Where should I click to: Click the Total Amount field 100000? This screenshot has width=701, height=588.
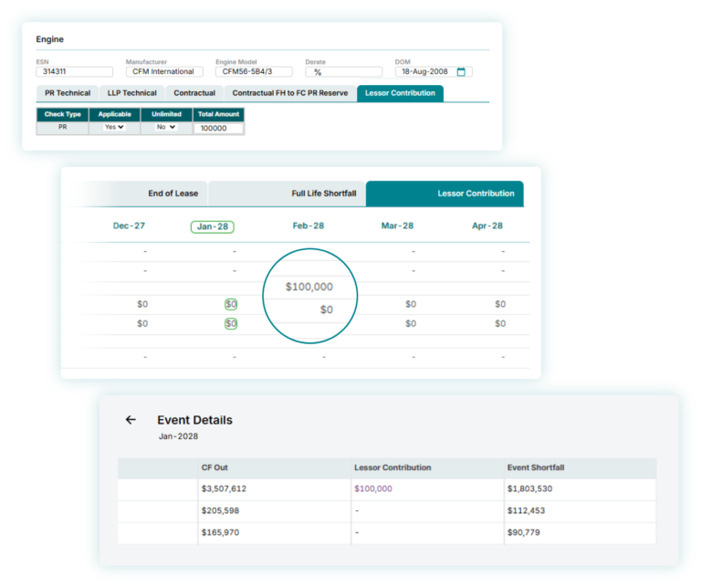click(x=219, y=129)
